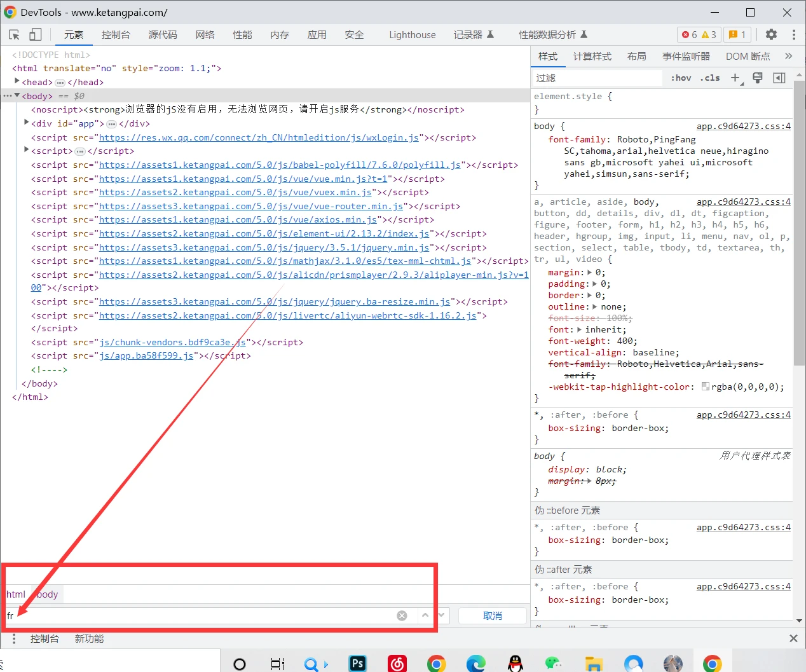
Task: Open the 性能数据分析 tab
Action: [553, 35]
